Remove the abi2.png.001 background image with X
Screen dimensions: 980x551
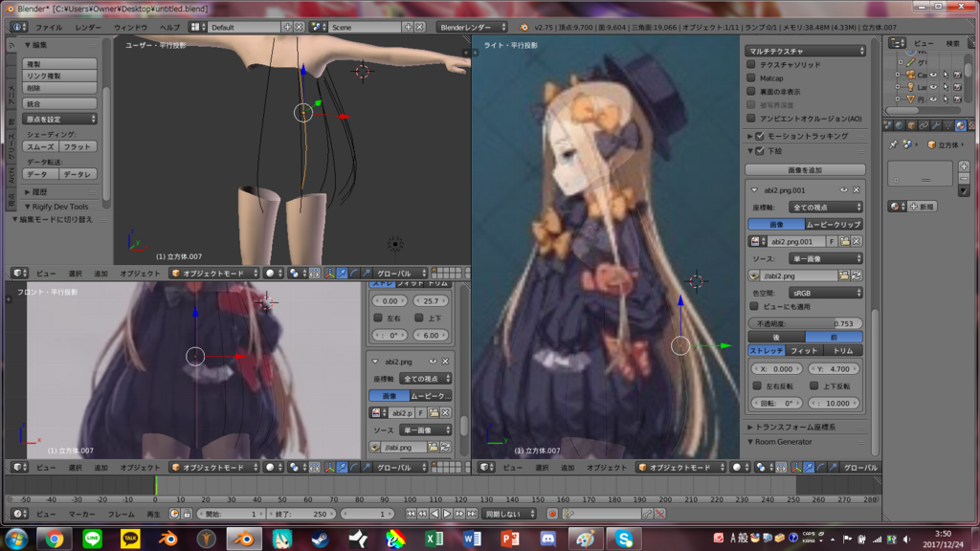(x=857, y=190)
